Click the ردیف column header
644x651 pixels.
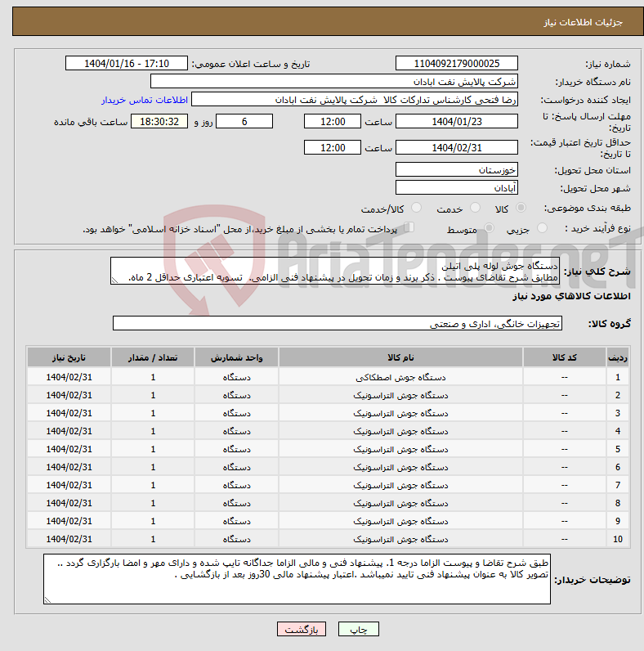[x=618, y=357]
